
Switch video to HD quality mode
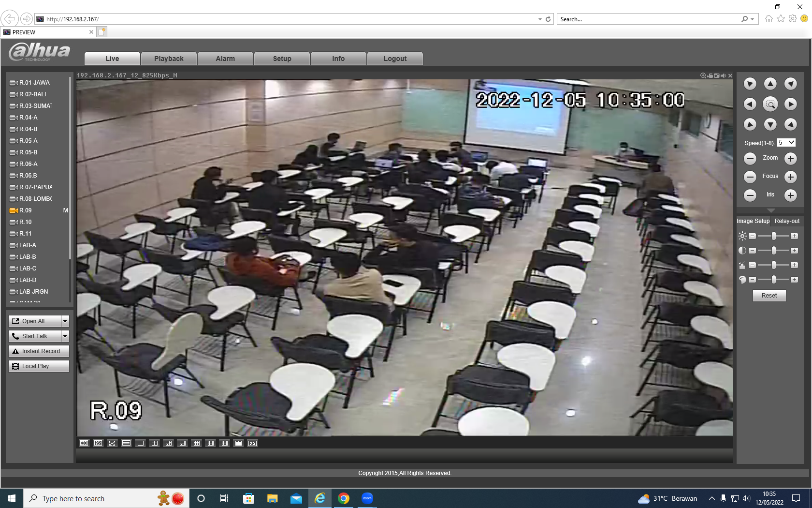84,443
